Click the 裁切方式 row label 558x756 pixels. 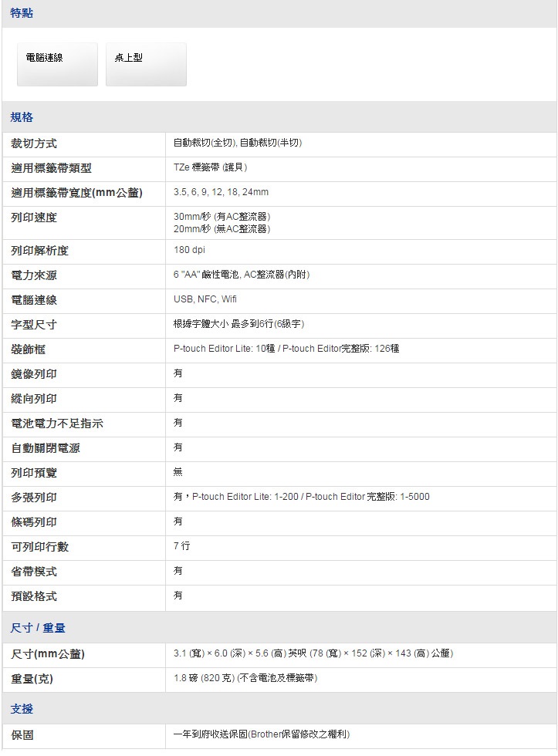pyautogui.click(x=34, y=143)
